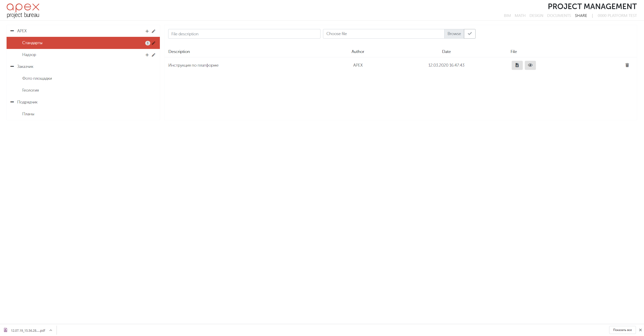The height and width of the screenshot is (336, 644).
Task: Download the Инструкция по платформе file
Action: pos(517,65)
